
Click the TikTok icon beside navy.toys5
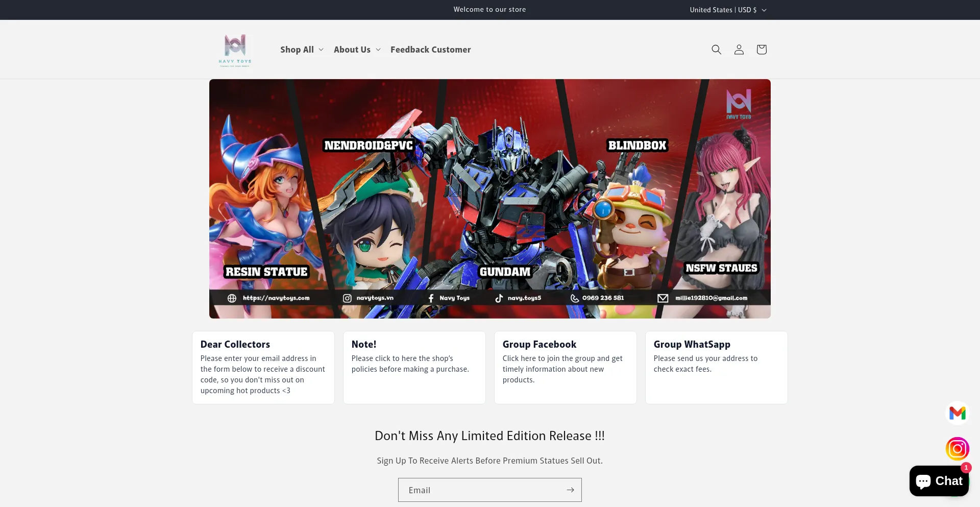pyautogui.click(x=499, y=298)
